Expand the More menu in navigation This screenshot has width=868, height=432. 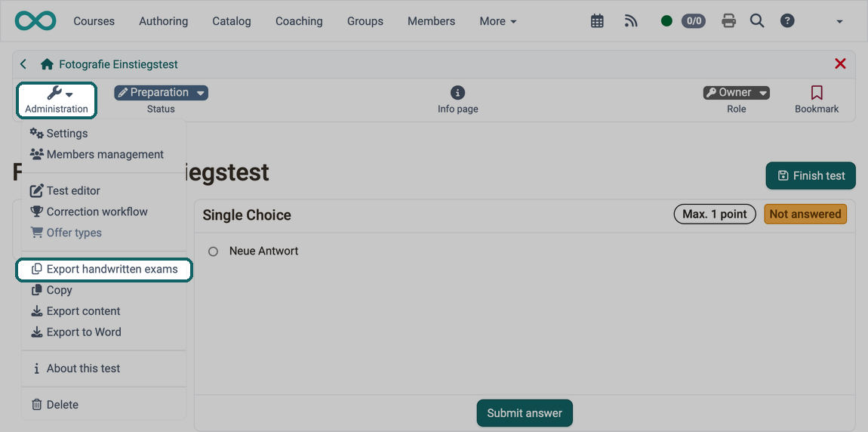498,21
